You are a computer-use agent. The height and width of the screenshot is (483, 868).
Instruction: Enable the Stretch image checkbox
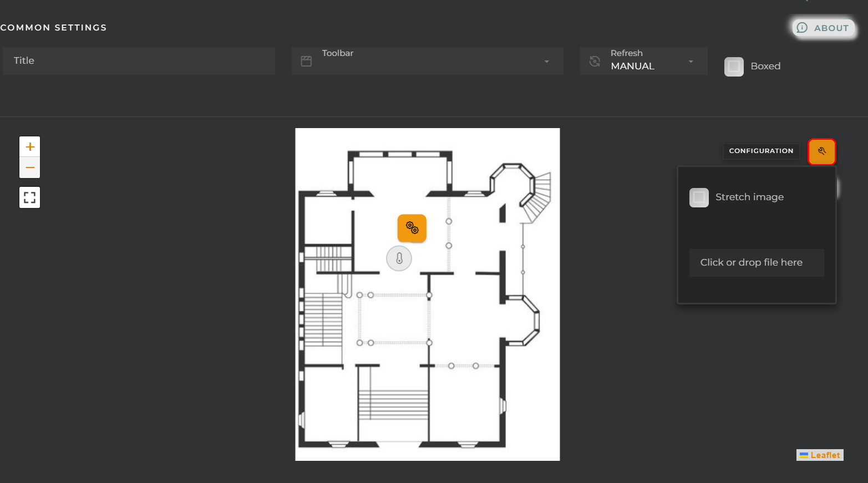pyautogui.click(x=699, y=197)
